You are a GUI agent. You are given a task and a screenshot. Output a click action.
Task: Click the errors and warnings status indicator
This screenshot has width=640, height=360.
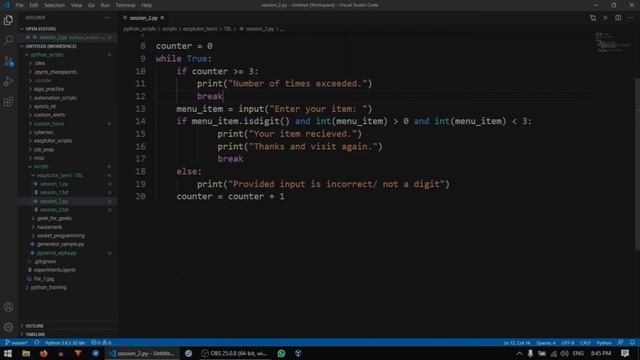[101, 342]
